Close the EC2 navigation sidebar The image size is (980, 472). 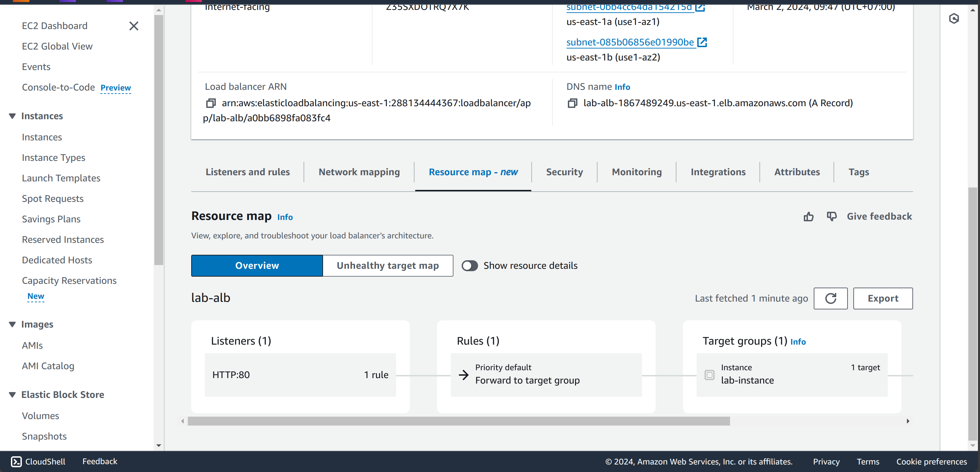[x=134, y=26]
